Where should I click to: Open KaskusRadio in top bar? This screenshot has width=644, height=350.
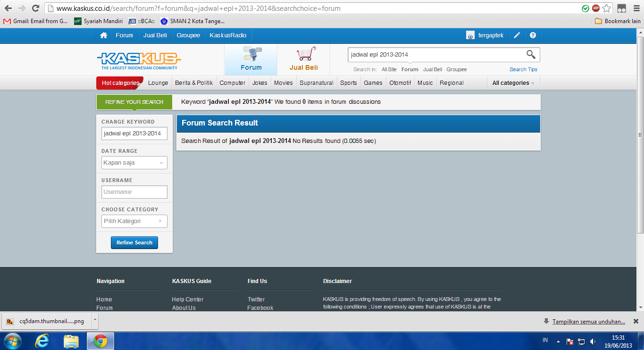[x=228, y=35]
